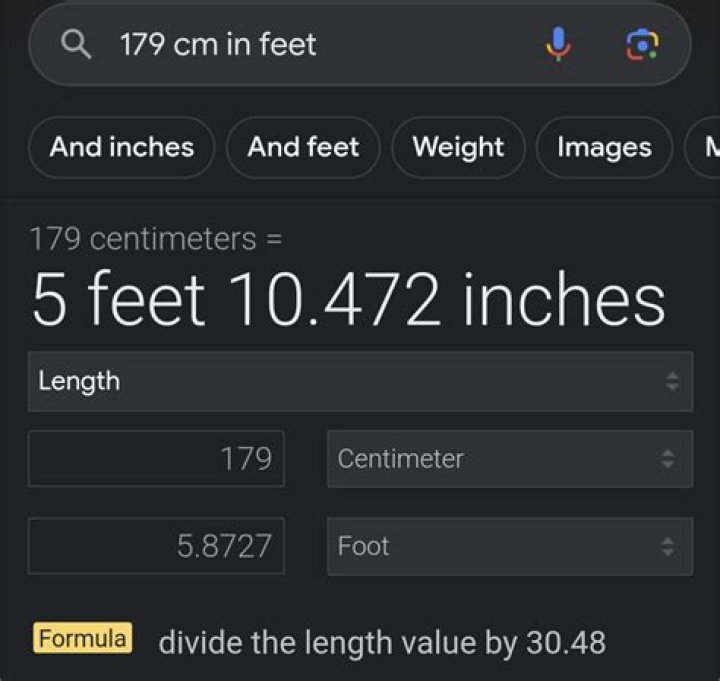
Task: Expand the Centimeter unit dropdown
Action: point(509,459)
